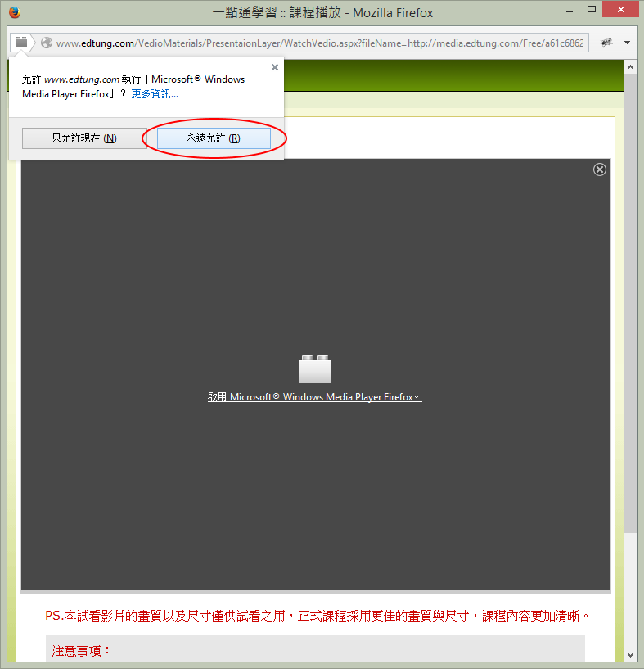Click the globe site identity icon

click(47, 43)
